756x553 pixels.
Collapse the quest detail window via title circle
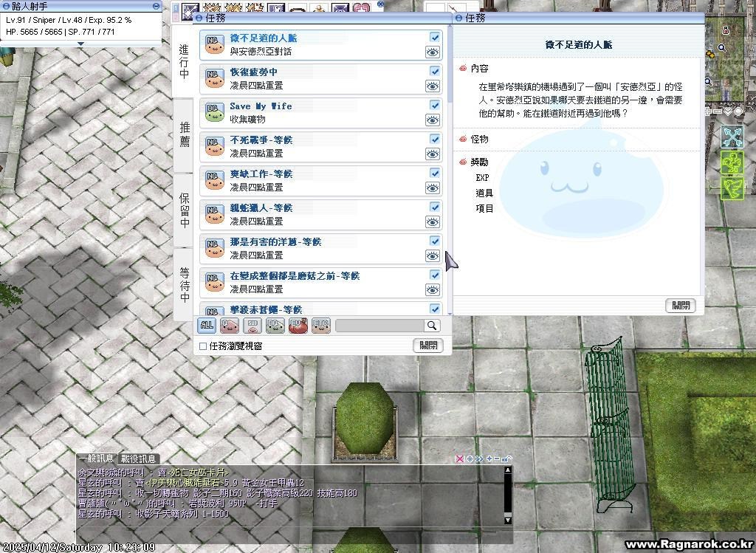458,18
